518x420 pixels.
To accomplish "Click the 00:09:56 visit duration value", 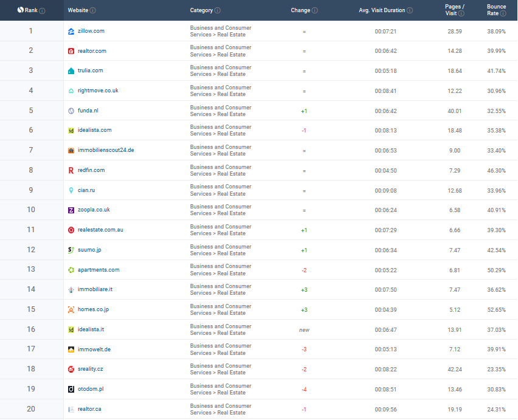I will coord(385,410).
